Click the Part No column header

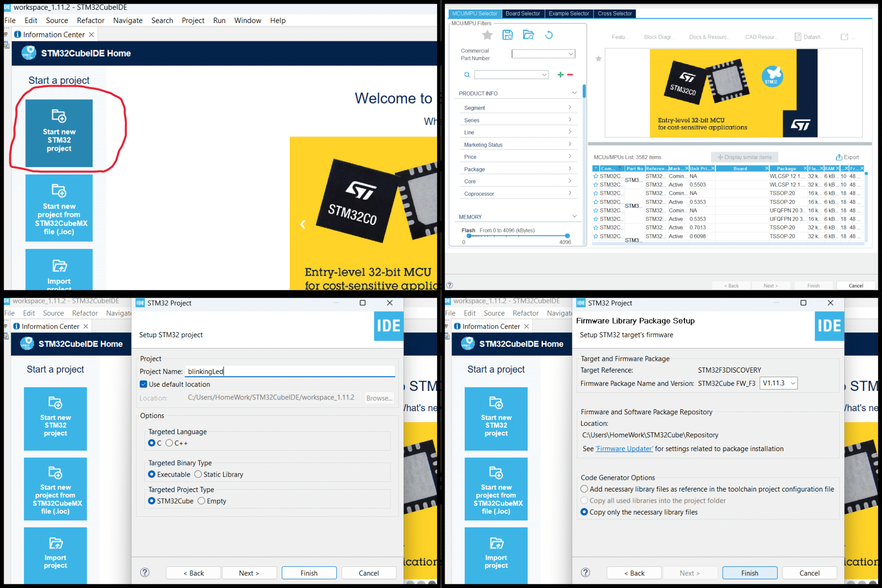click(x=635, y=168)
